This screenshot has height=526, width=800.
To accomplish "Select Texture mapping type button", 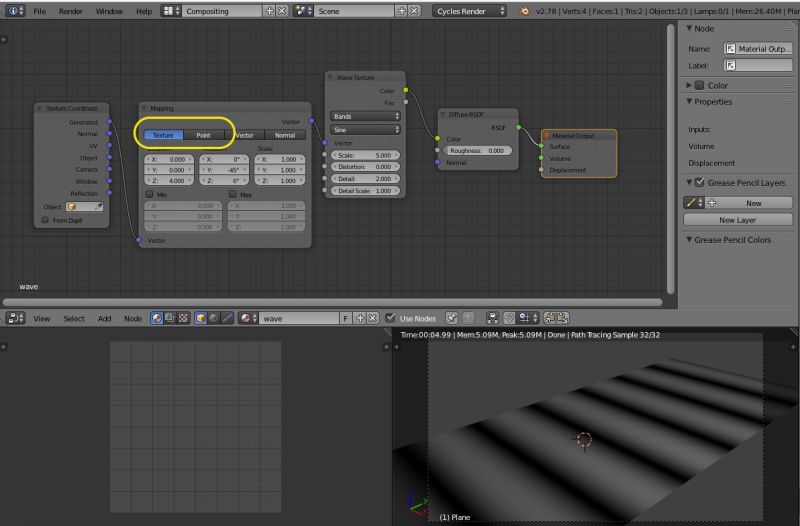I will pos(163,135).
